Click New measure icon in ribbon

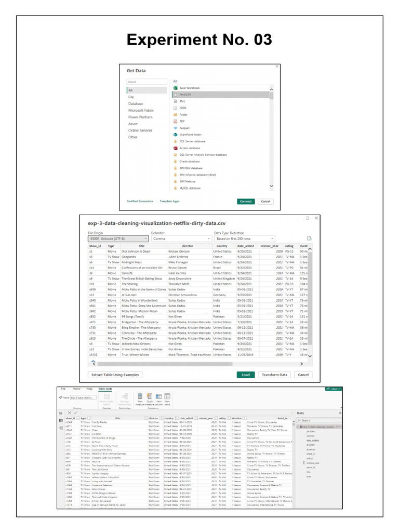[140, 396]
